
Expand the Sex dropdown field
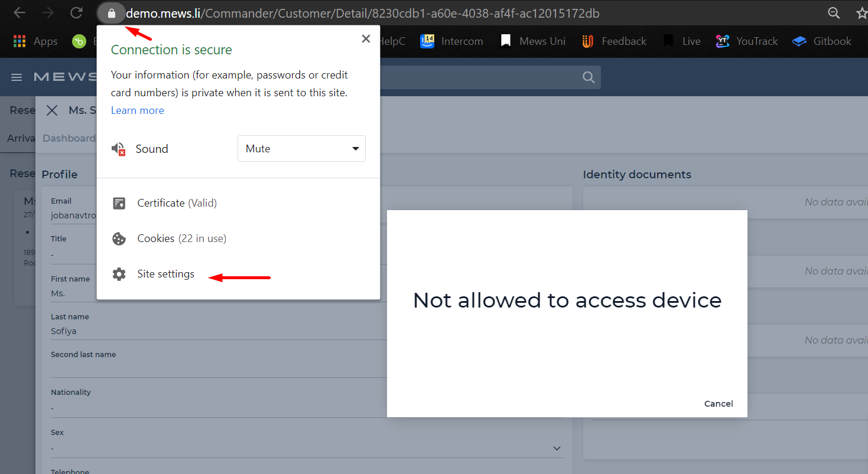coord(557,449)
